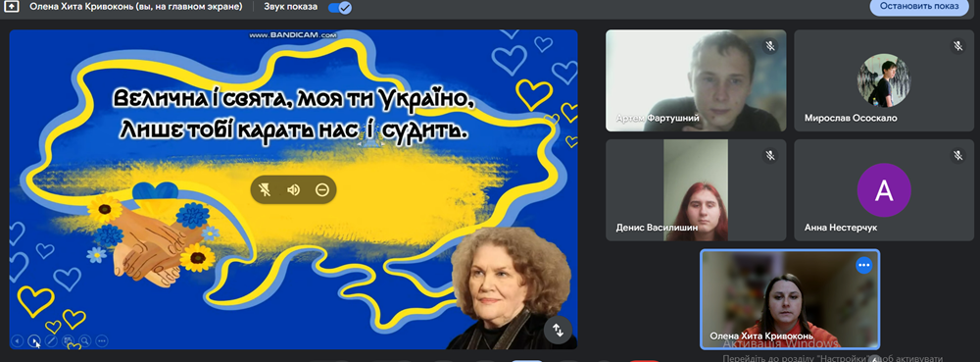
Task: Advance to the next slide using the right arrow
Action: pyautogui.click(x=34, y=340)
